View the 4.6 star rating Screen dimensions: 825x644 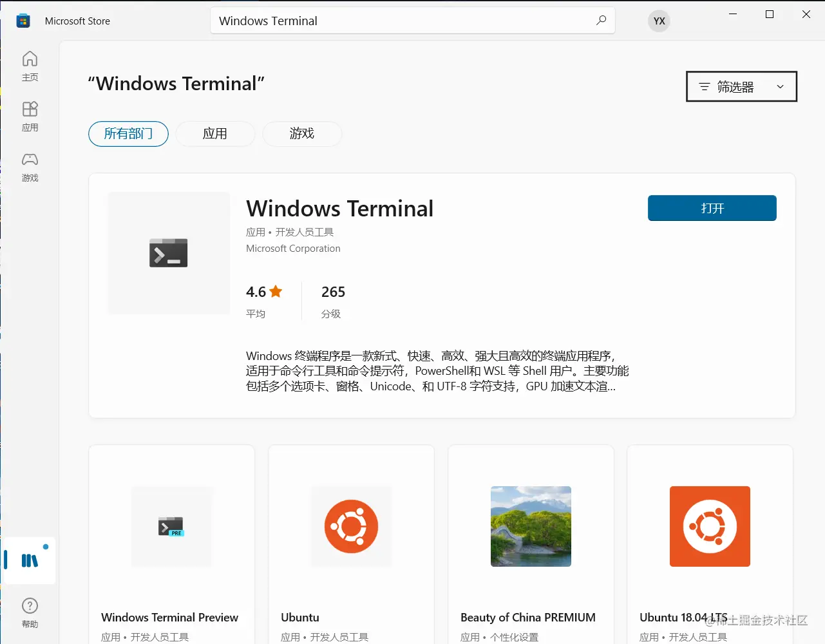tap(264, 292)
